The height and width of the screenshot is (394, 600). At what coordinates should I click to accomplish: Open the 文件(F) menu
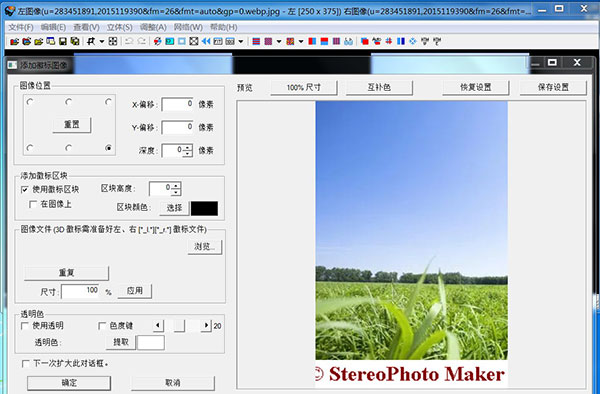click(21, 27)
